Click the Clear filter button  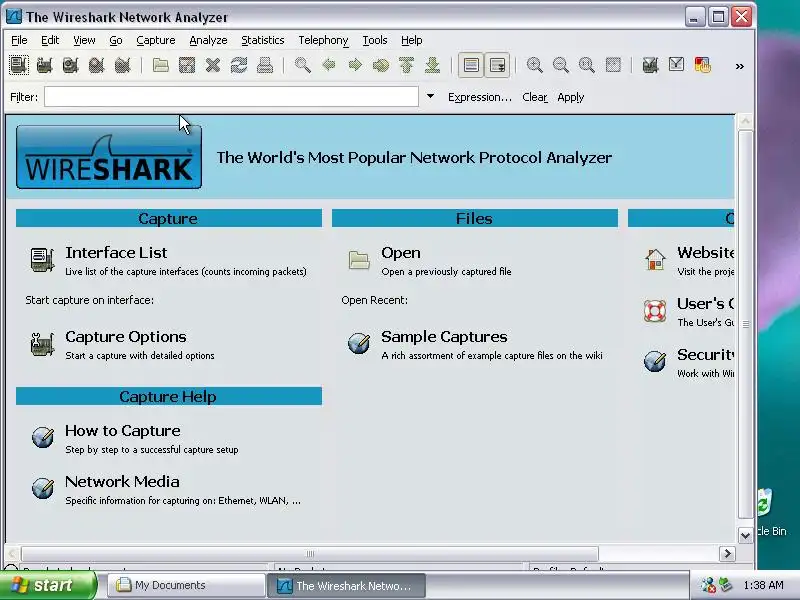pos(535,97)
